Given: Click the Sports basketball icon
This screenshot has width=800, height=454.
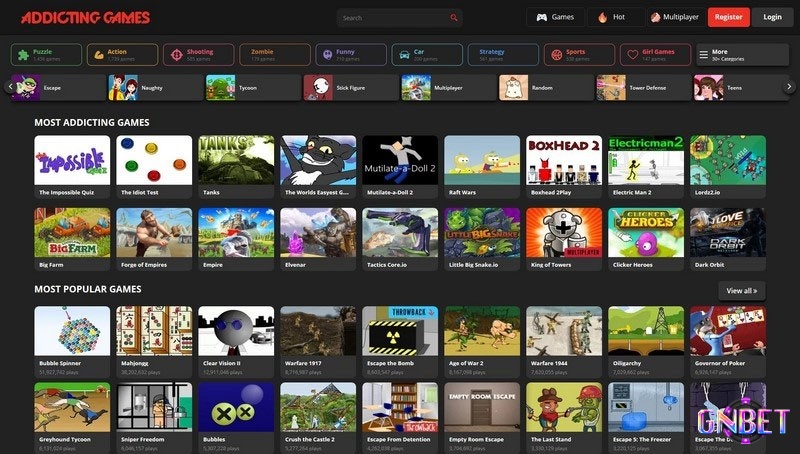Looking at the screenshot, I should tap(557, 55).
